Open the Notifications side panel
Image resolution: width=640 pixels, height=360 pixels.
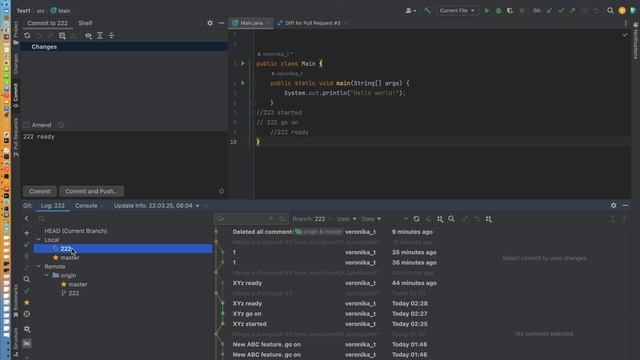(x=636, y=41)
